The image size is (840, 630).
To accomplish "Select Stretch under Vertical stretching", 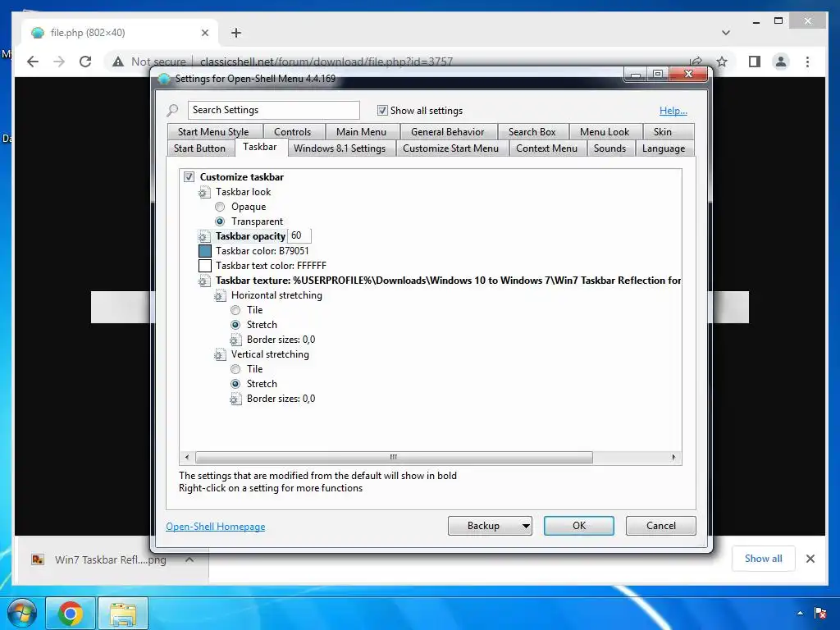I will coord(235,384).
